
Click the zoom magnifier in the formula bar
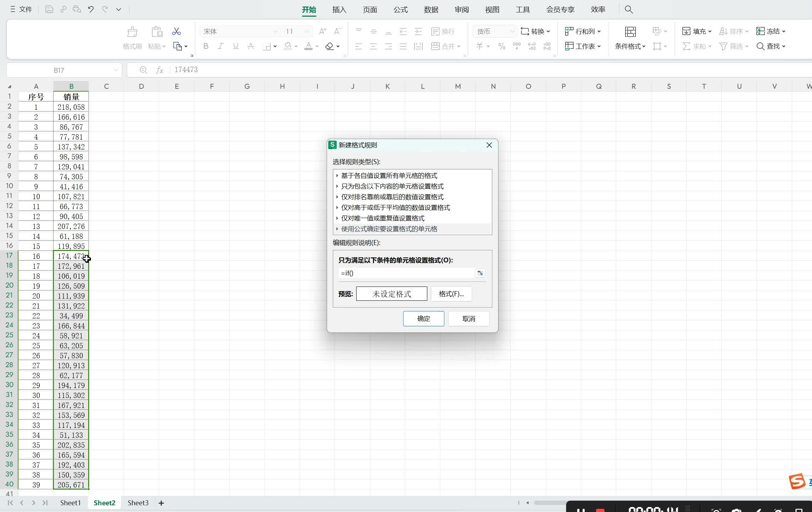(143, 70)
